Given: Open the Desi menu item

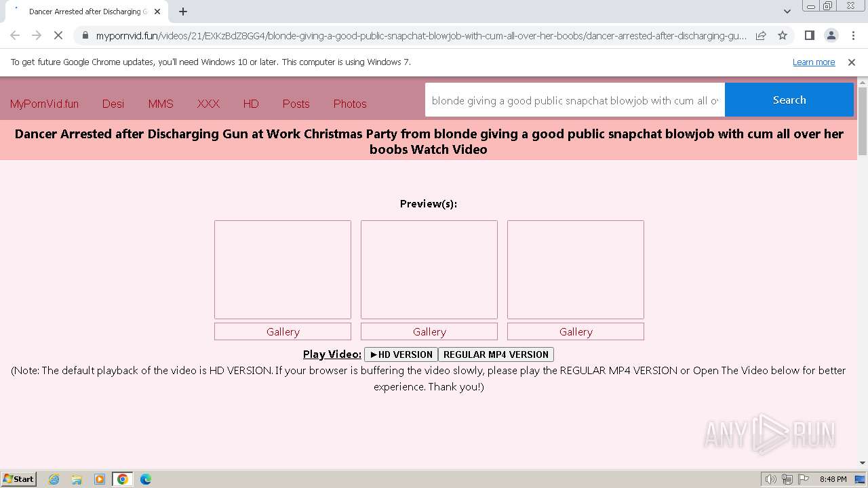Looking at the screenshot, I should tap(113, 104).
